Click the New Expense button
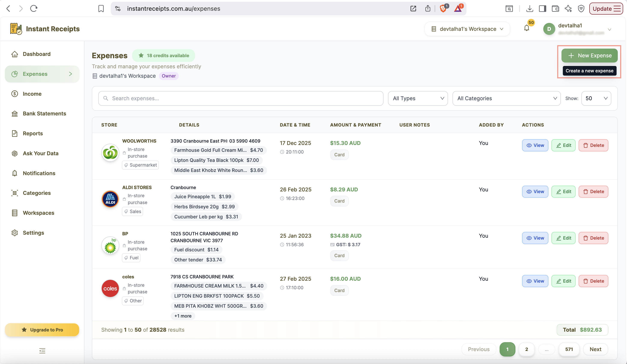This screenshot has height=364, width=627. 589,55
